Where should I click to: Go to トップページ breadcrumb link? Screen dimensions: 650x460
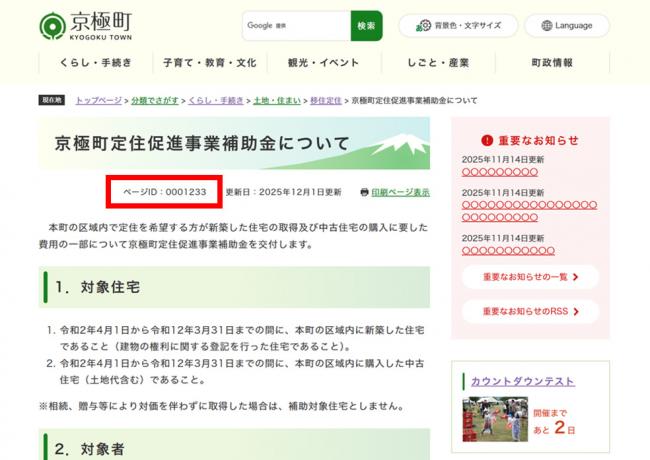[x=99, y=100]
